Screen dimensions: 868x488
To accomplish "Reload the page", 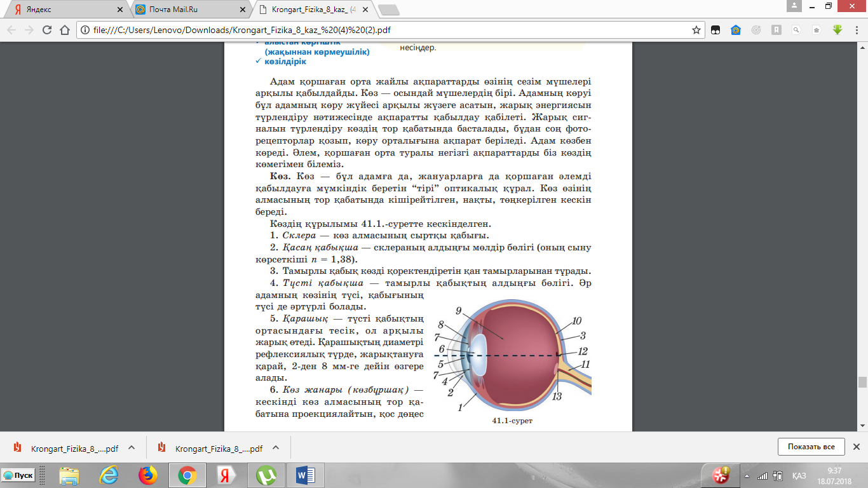I will click(46, 30).
